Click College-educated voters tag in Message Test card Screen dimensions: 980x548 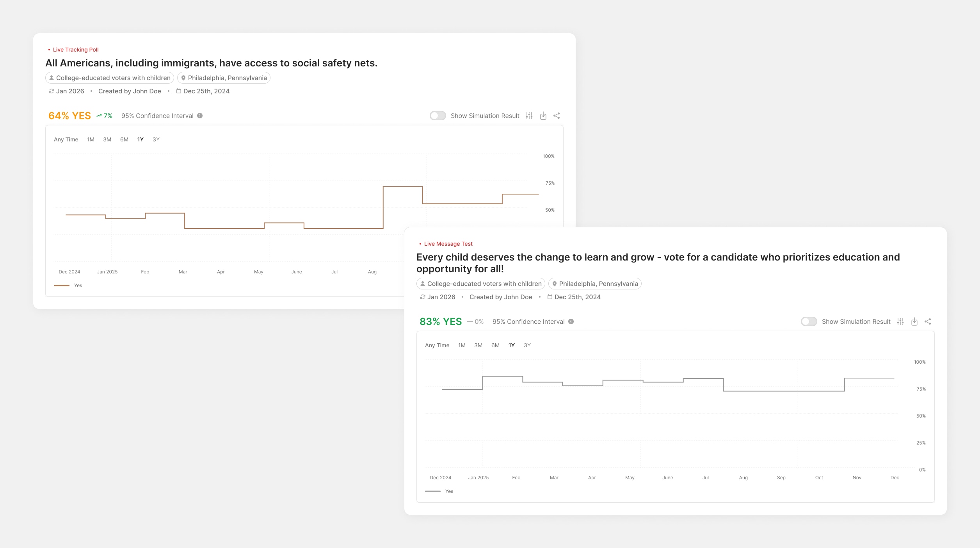click(x=481, y=284)
